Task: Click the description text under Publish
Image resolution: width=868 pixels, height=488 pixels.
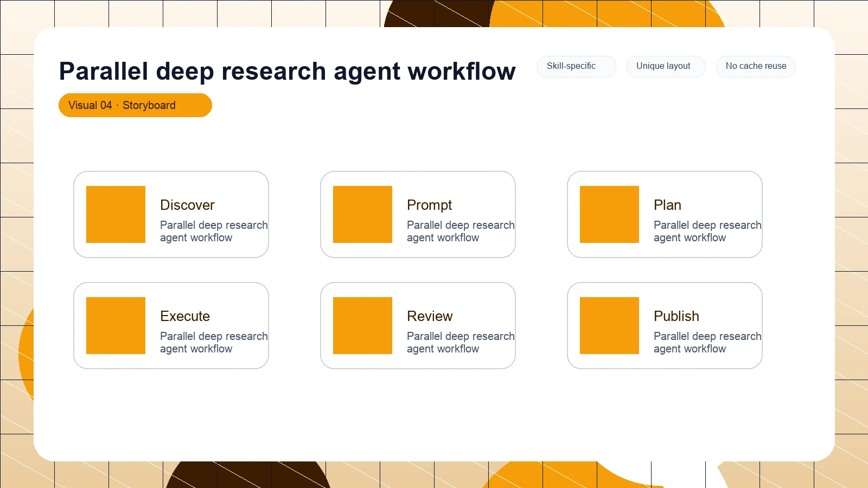Action: 707,343
